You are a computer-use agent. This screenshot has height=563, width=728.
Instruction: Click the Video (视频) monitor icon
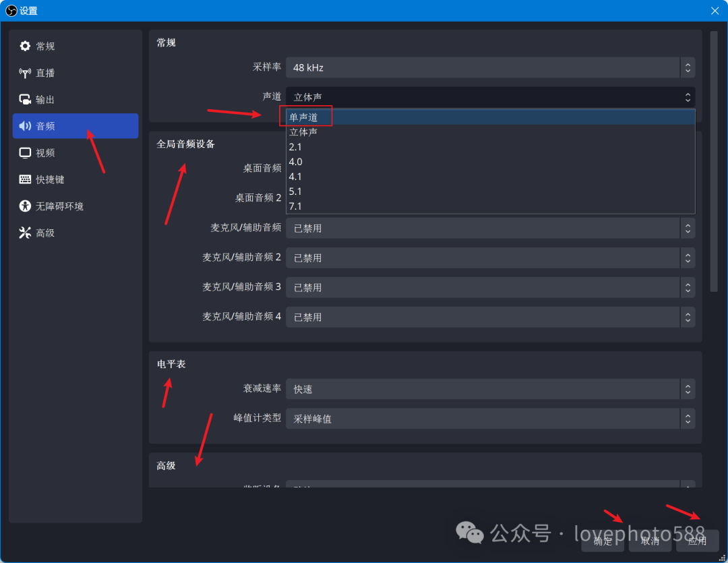pyautogui.click(x=25, y=153)
